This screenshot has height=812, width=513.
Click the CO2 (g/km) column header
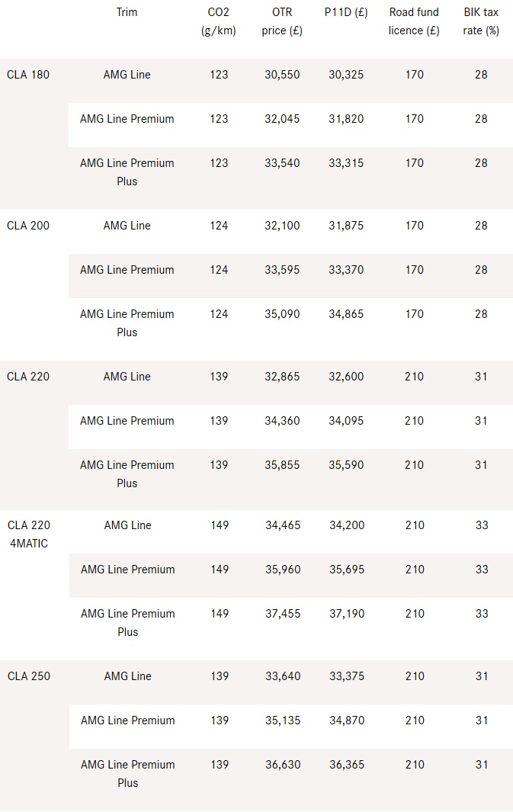[x=219, y=21]
